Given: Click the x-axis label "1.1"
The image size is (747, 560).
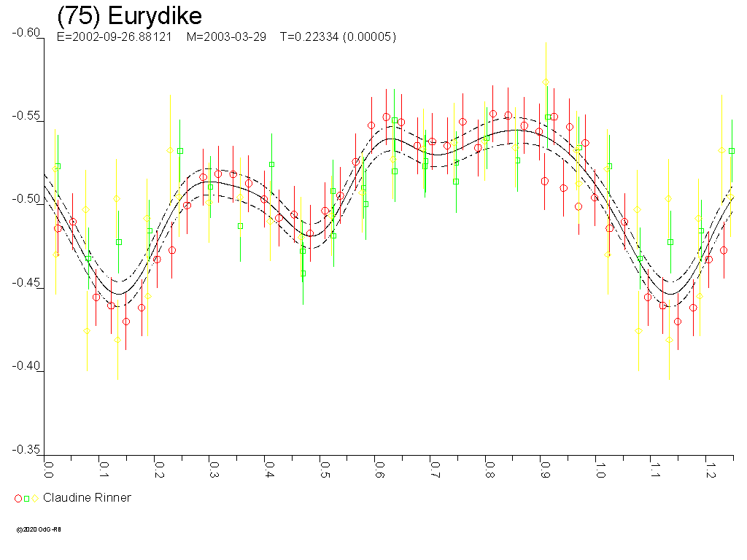Looking at the screenshot, I should click(x=656, y=469).
